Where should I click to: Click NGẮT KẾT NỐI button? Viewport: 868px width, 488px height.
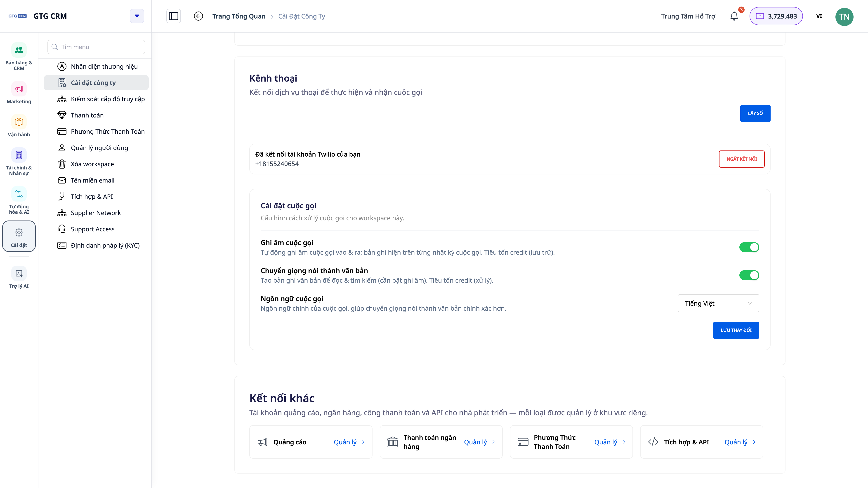pyautogui.click(x=742, y=159)
